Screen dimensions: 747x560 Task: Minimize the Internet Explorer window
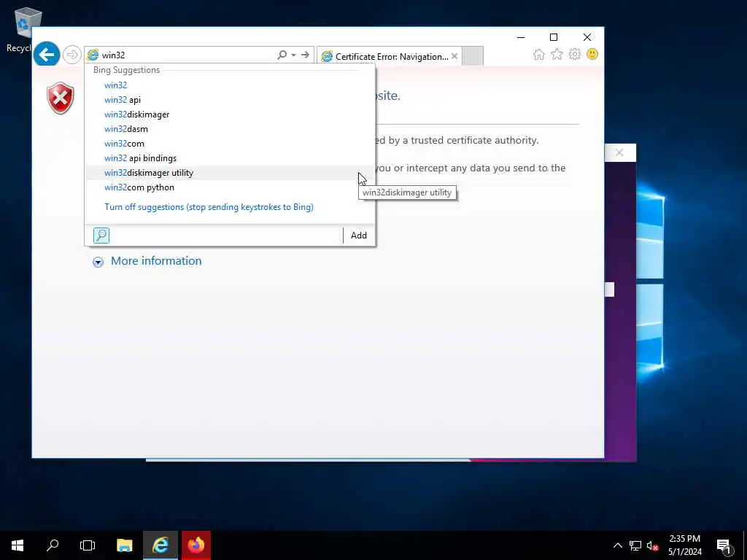[x=521, y=37]
